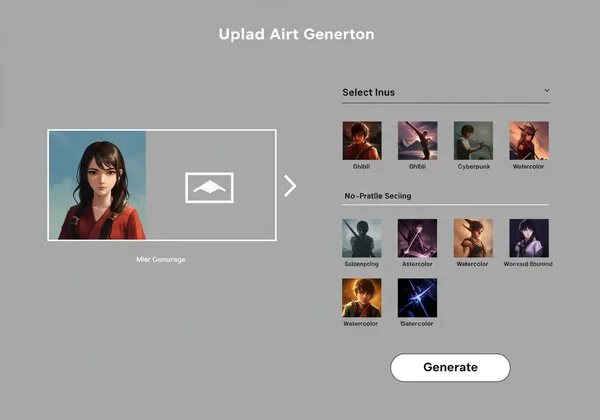
Task: Open the Select Inus dropdown
Action: click(445, 93)
